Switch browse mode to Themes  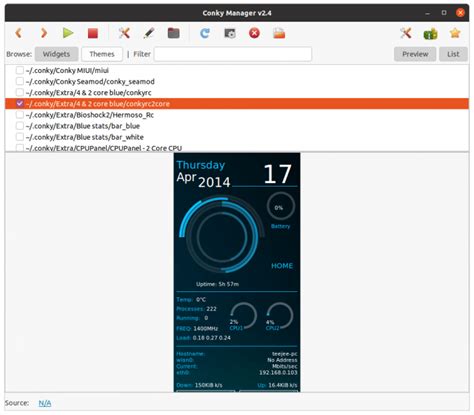[102, 54]
